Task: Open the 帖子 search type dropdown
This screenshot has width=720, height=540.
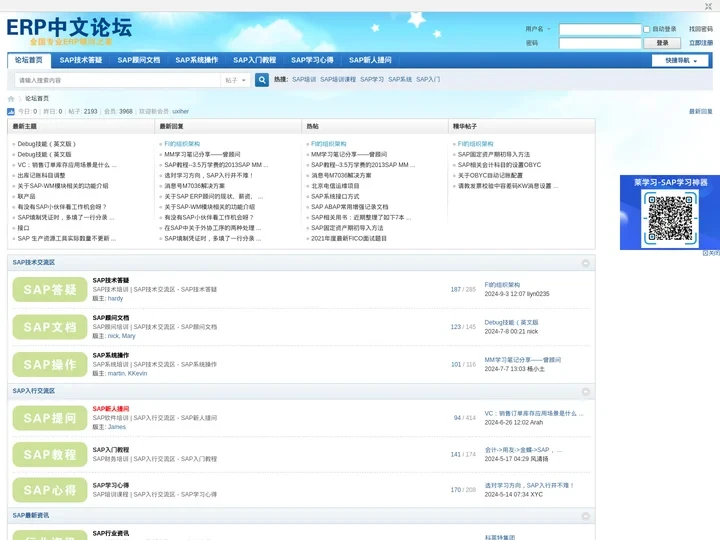Action: (x=236, y=80)
